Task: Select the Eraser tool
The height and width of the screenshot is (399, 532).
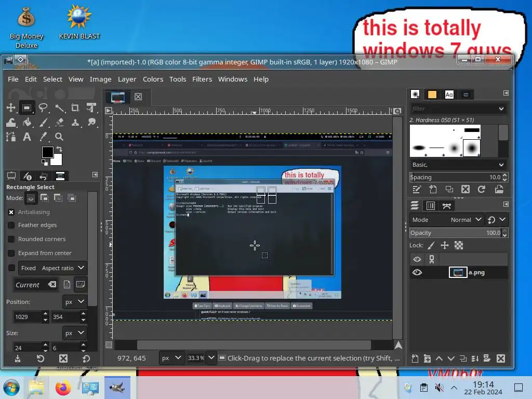Action: point(60,123)
